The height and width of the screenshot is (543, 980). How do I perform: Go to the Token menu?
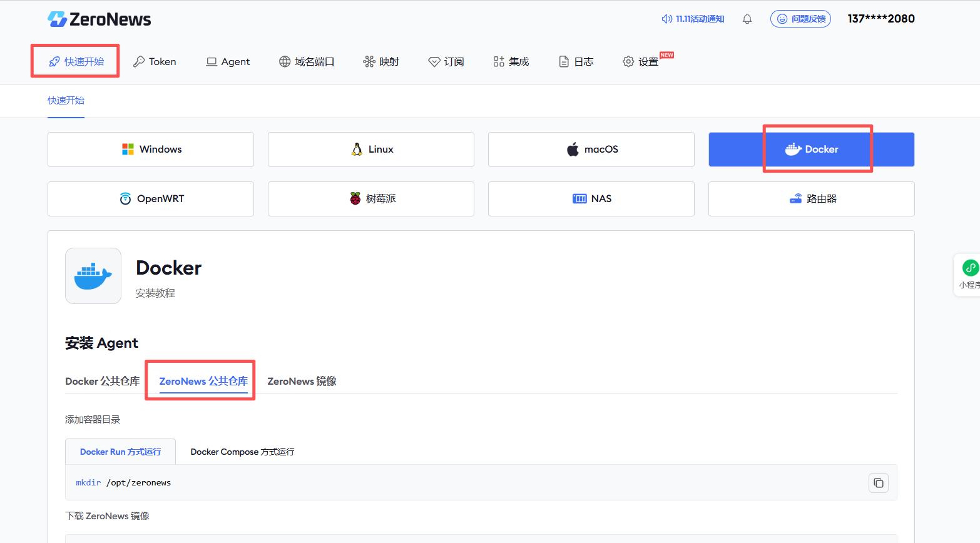click(x=155, y=62)
